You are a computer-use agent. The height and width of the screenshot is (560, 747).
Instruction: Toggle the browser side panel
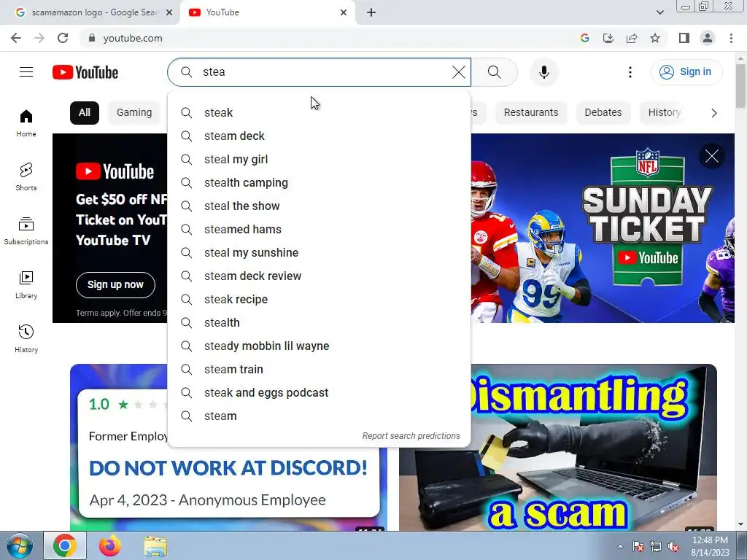click(684, 38)
